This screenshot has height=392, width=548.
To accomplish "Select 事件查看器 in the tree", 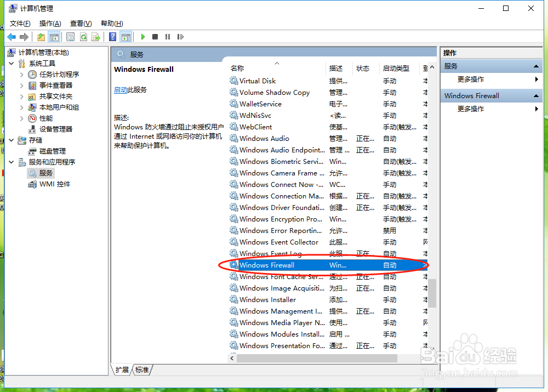I will [56, 86].
